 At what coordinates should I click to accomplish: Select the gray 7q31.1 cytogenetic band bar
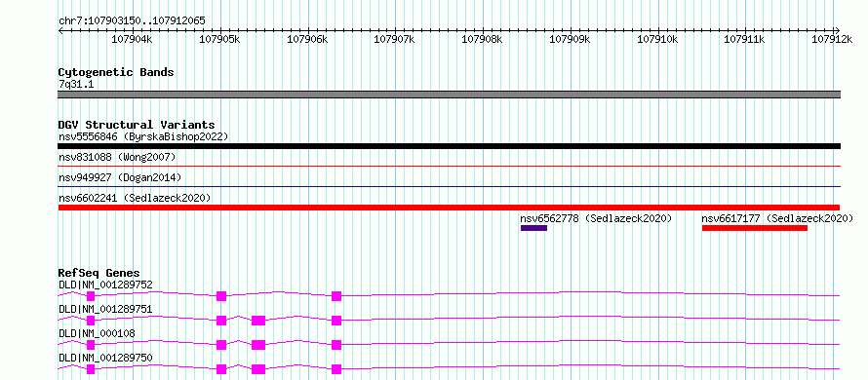(449, 95)
